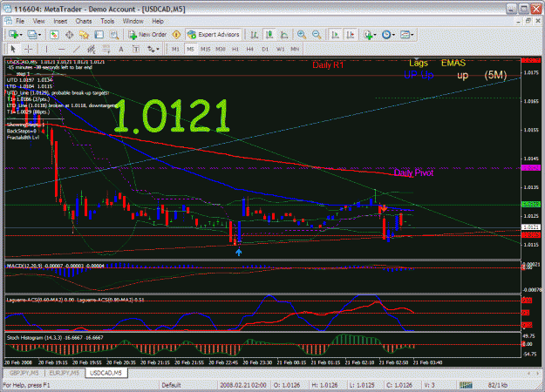Toggle chart Auto Scroll

tap(336, 35)
